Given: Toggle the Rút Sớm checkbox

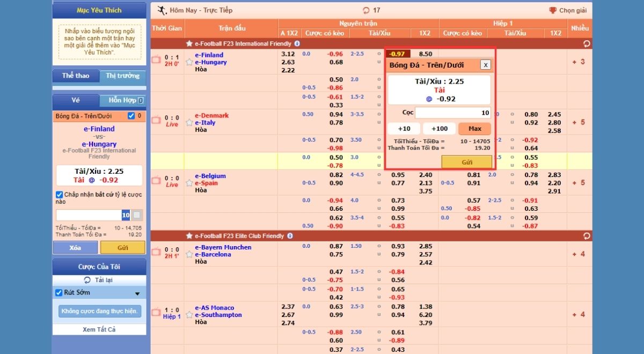Looking at the screenshot, I should pyautogui.click(x=59, y=292).
